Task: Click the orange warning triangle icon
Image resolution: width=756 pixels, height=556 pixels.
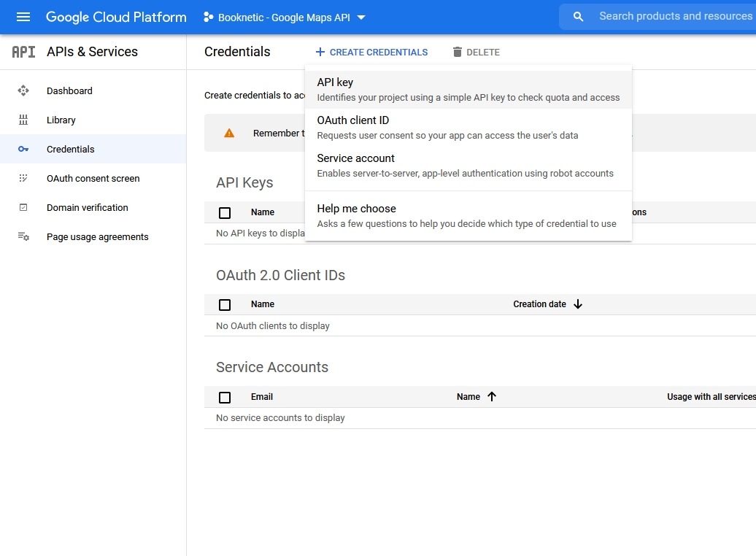Action: (229, 133)
